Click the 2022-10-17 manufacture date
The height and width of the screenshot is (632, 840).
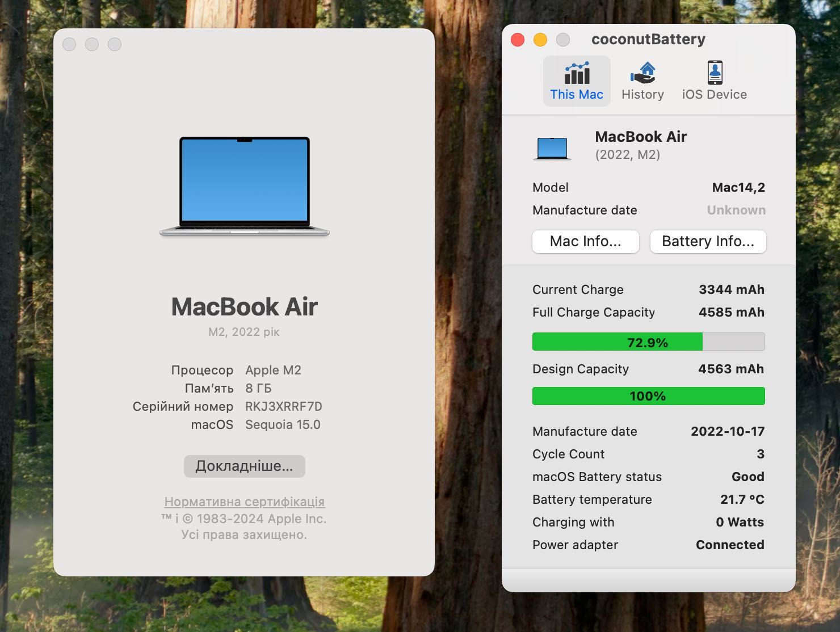tap(728, 431)
